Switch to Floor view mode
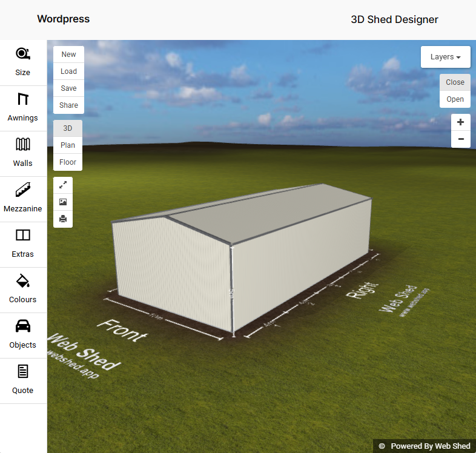The height and width of the screenshot is (453, 476). tap(68, 162)
